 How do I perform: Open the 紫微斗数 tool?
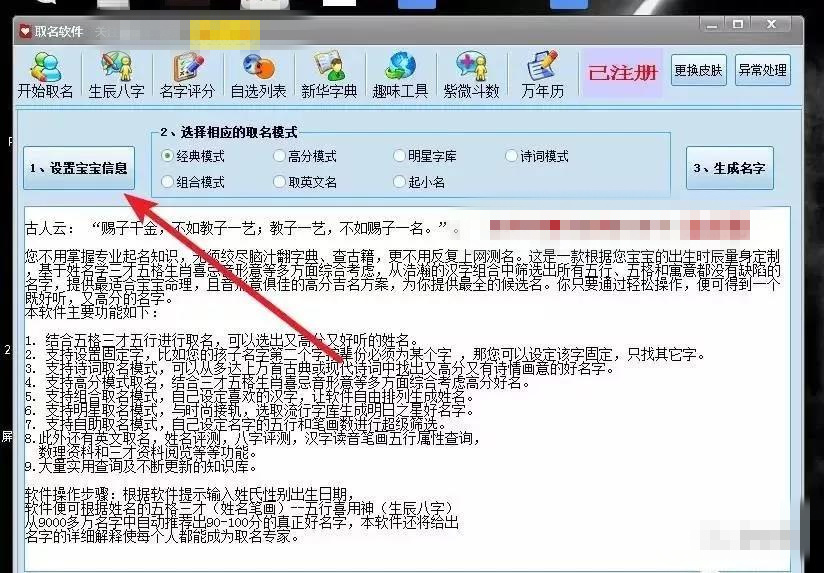pyautogui.click(x=471, y=75)
